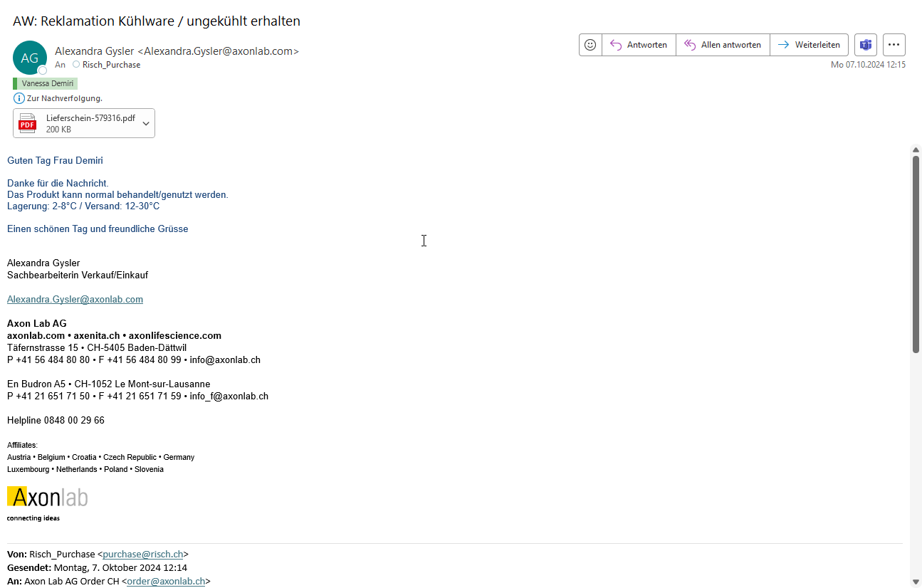The width and height of the screenshot is (922, 588).
Task: Open the purchase@risch.ch email link
Action: click(143, 554)
